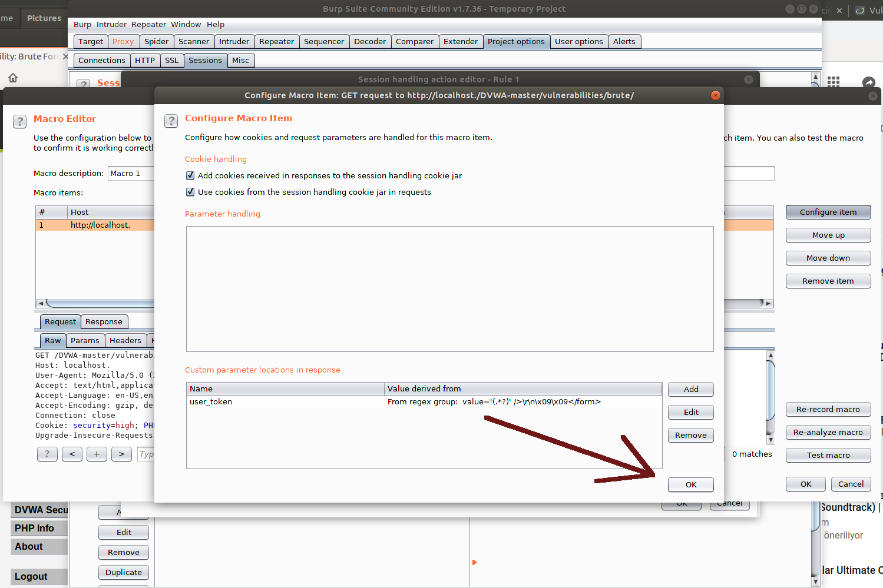Screen dimensions: 883x588
Task: Open Pictures bookmark in browser
Action: click(44, 18)
